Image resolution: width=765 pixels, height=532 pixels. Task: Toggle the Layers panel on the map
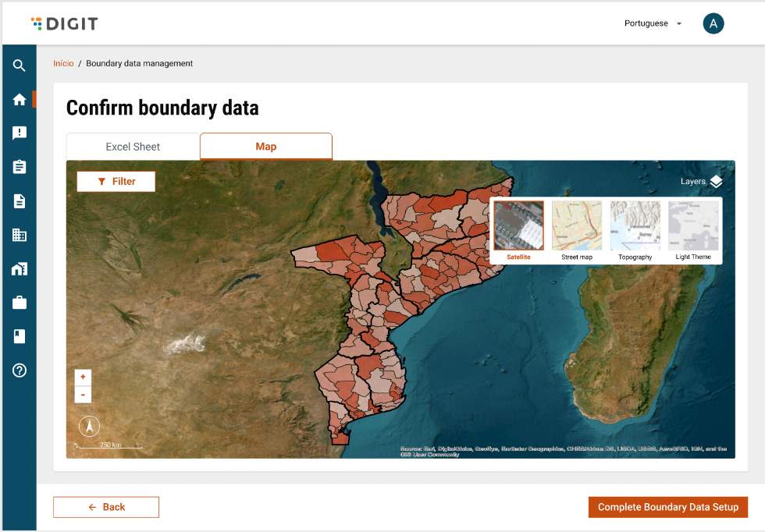pos(701,182)
